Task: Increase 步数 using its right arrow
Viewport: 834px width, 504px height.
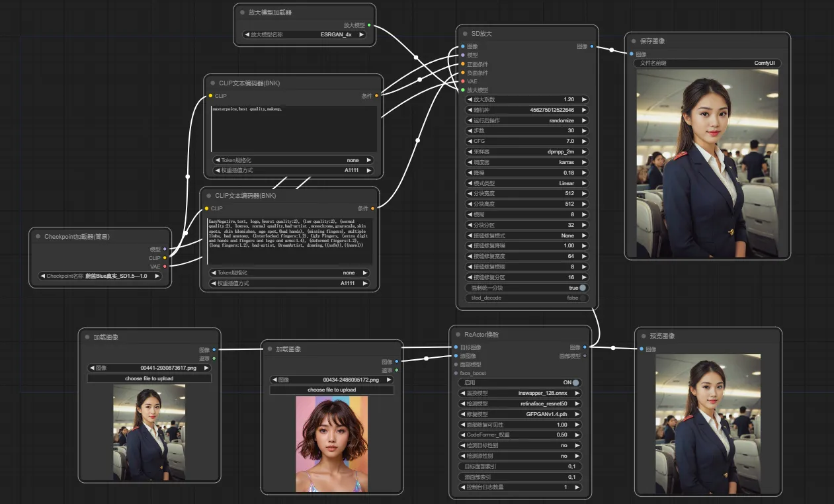Action: click(x=584, y=131)
